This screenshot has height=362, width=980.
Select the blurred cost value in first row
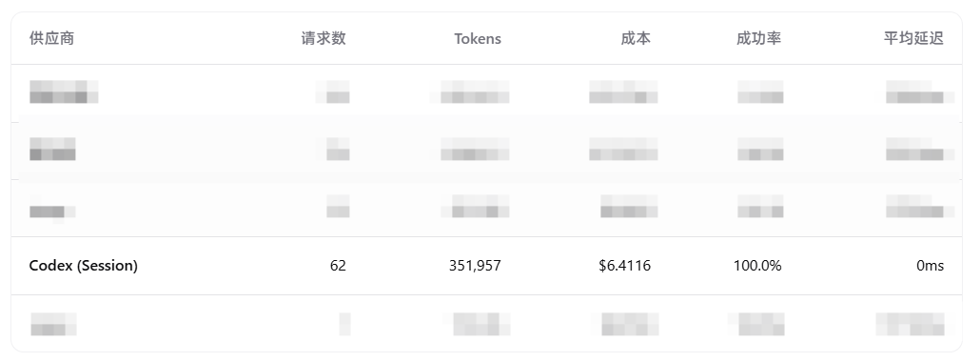(623, 91)
